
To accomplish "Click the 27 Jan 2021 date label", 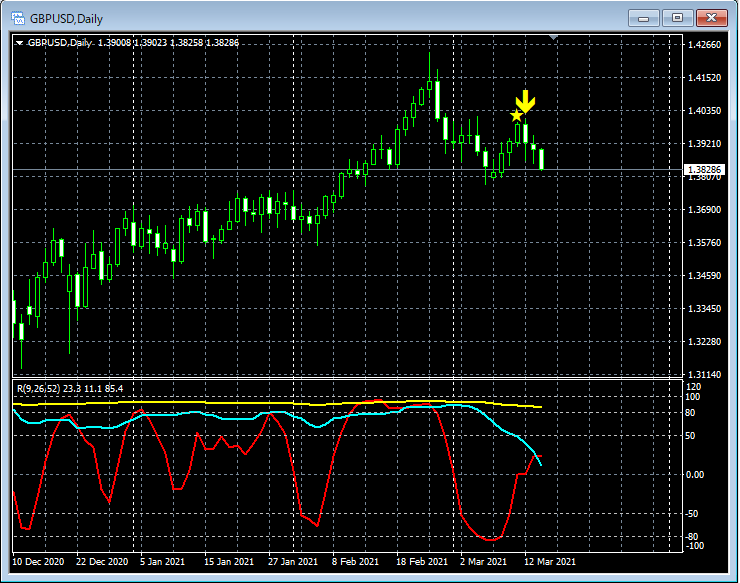I will [293, 562].
